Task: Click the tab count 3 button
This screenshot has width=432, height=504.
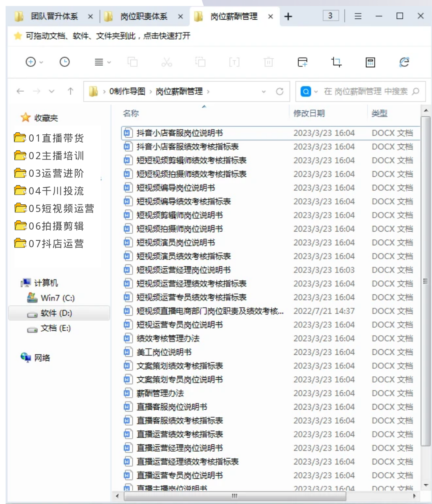Action: click(x=330, y=16)
